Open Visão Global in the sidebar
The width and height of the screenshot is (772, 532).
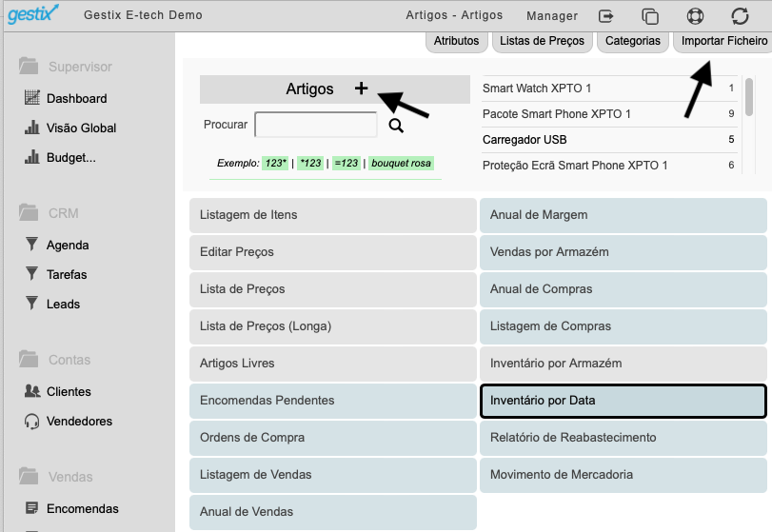(81, 128)
